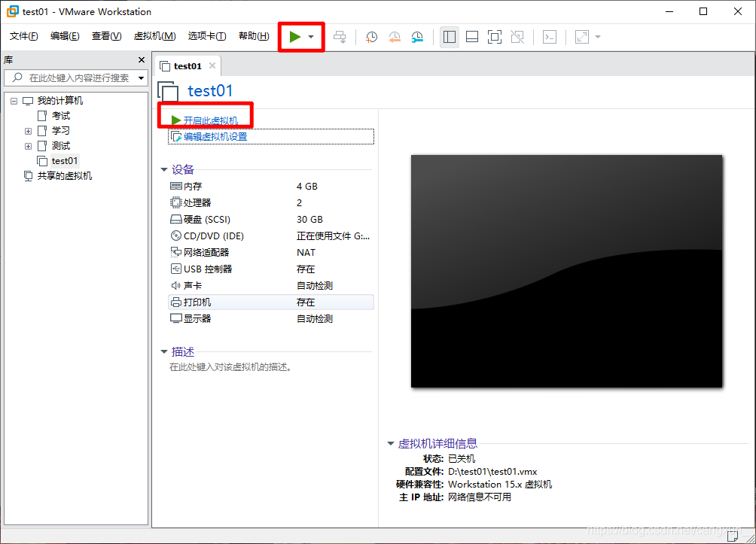Click the printer icon
The height and width of the screenshot is (544, 756).
tap(176, 302)
